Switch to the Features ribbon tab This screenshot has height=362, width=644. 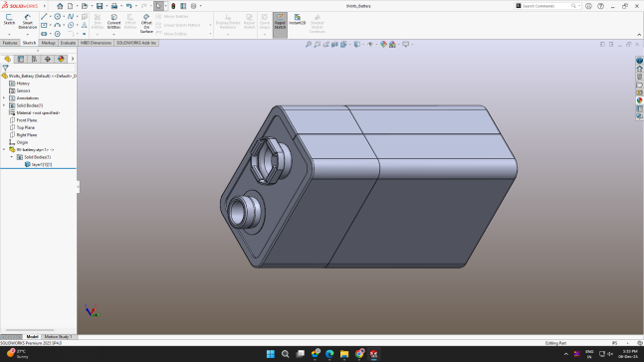click(10, 43)
